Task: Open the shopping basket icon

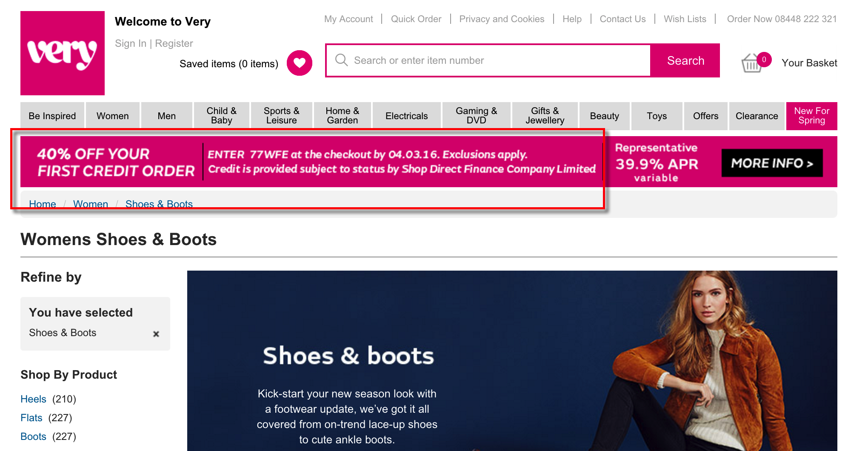Action: 751,63
